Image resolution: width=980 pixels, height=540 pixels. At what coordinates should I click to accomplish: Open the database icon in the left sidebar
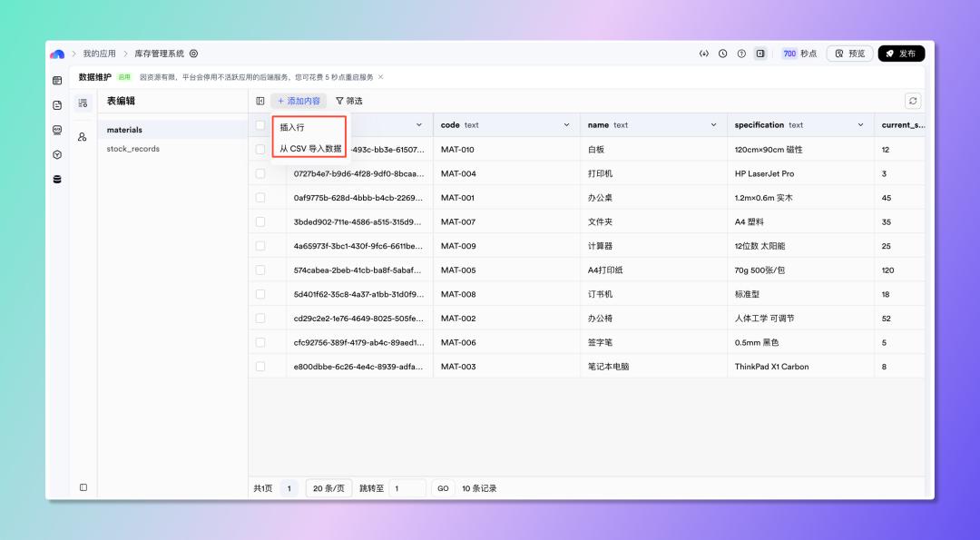point(56,179)
